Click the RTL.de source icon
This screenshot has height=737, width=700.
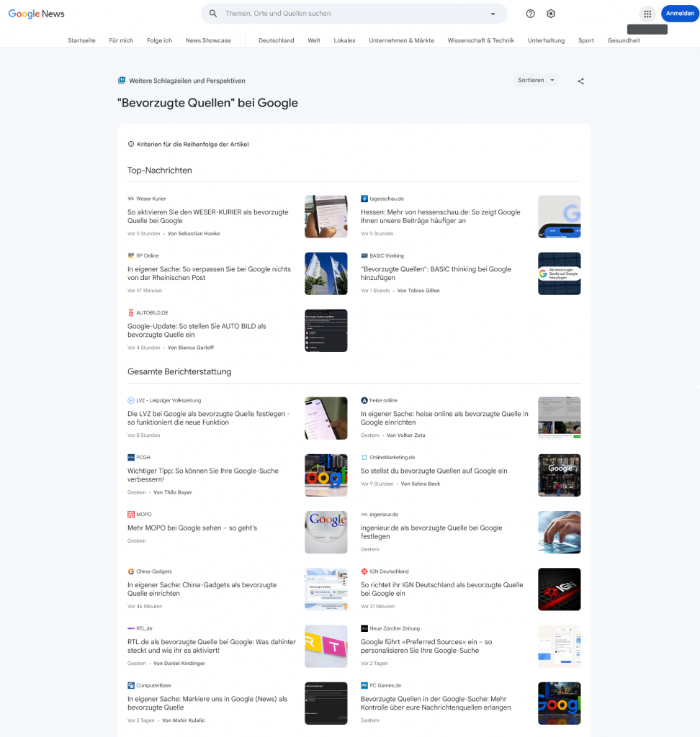tap(131, 628)
